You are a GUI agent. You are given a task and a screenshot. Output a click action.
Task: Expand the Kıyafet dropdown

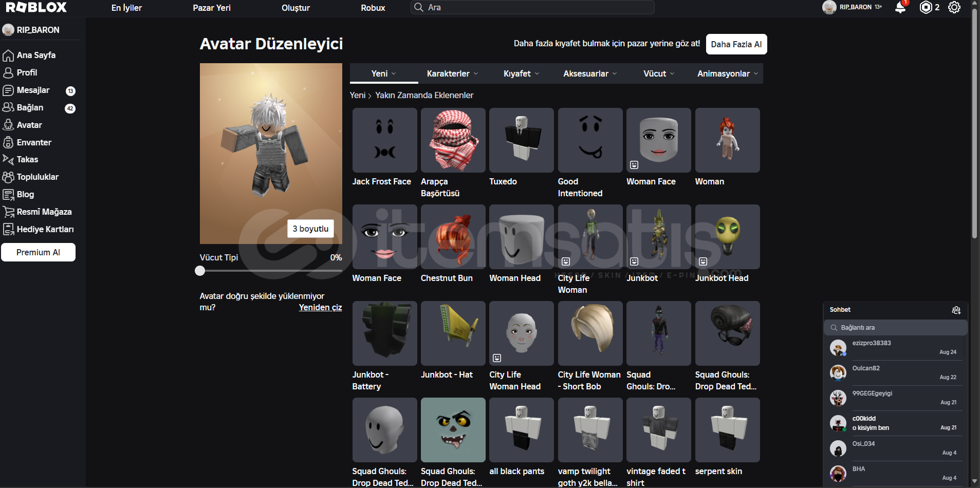click(x=521, y=73)
